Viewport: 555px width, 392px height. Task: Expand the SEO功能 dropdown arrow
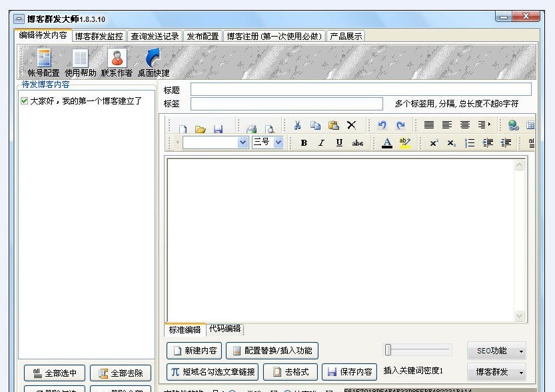521,351
